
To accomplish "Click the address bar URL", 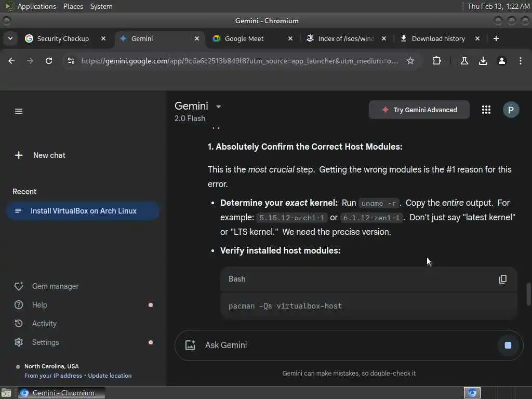I will click(240, 61).
